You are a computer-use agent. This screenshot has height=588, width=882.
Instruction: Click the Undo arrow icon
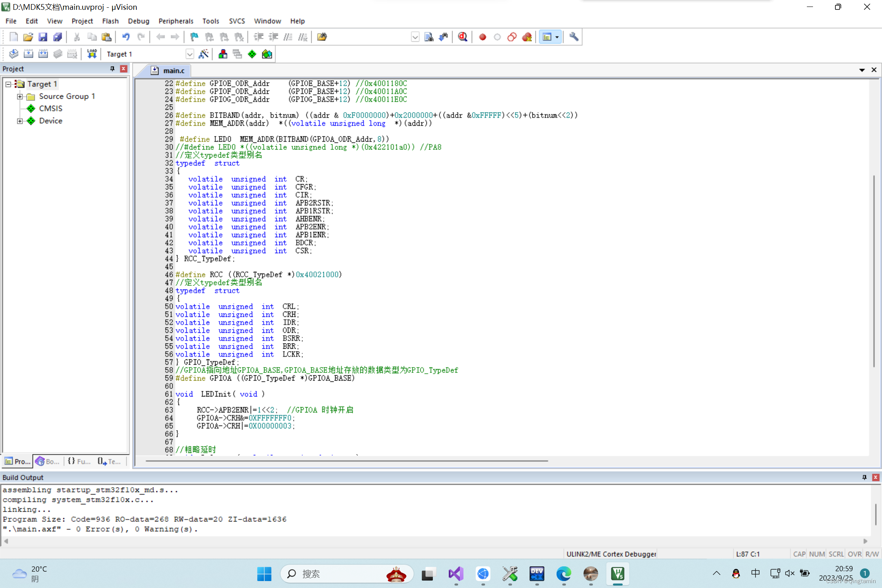[126, 37]
